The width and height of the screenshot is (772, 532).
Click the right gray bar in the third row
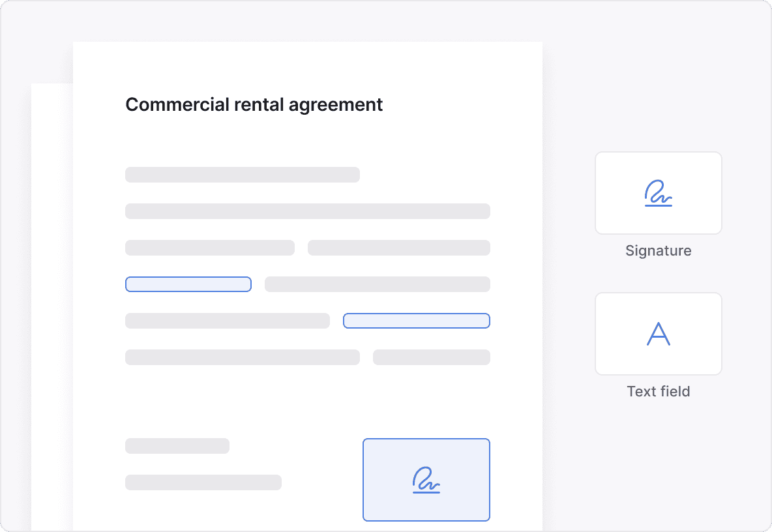click(398, 248)
